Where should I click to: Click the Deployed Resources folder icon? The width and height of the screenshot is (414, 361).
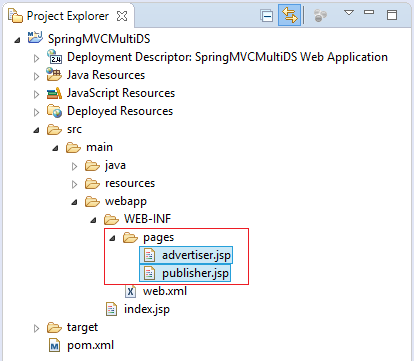(54, 111)
